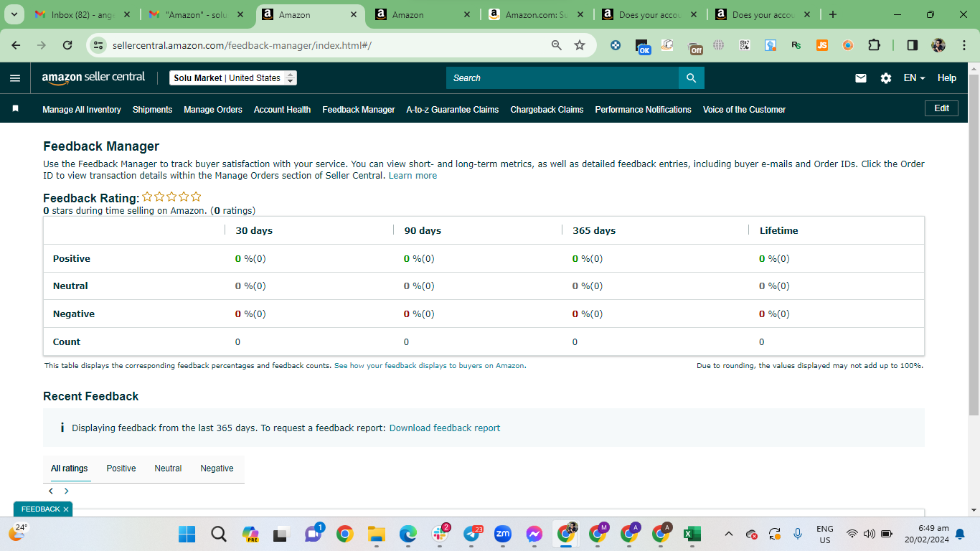Image resolution: width=980 pixels, height=551 pixels.
Task: Open the Feedback Manager menu item
Action: click(x=359, y=110)
